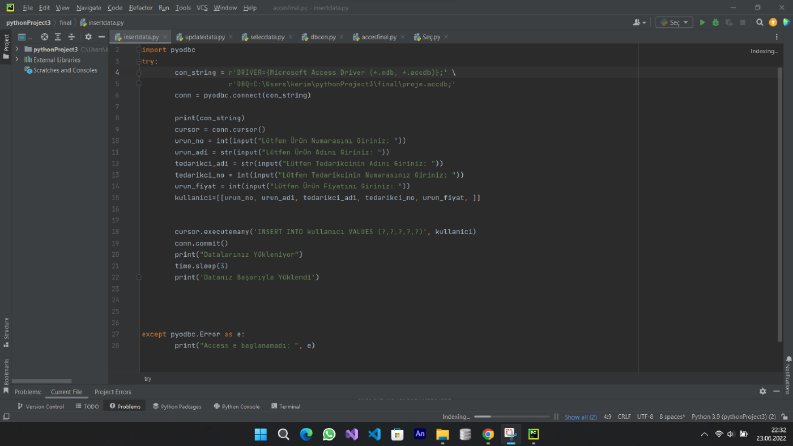This screenshot has height=446, width=793.
Task: Open the Navigate menu
Action: (x=89, y=8)
